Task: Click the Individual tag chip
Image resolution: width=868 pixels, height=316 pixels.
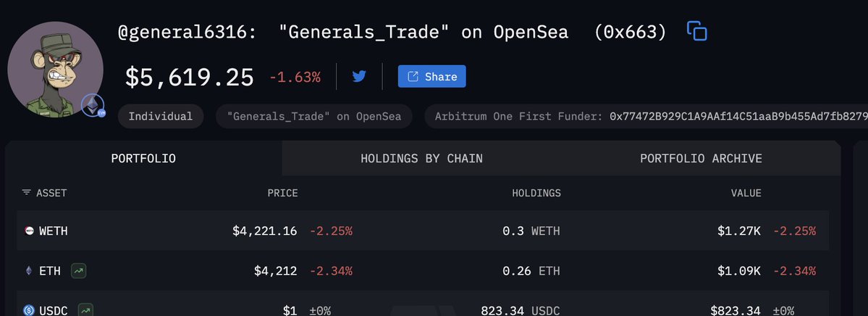Action: coord(161,117)
